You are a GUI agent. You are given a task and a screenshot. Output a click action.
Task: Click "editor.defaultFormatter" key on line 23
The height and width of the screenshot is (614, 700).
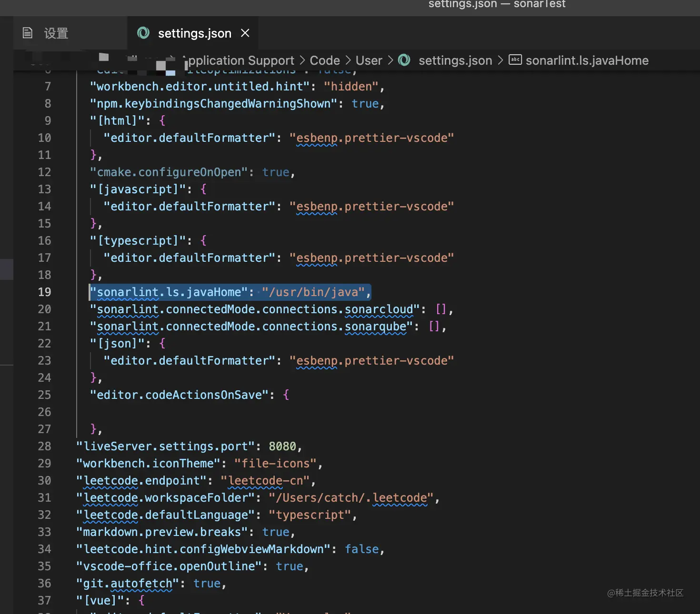pos(190,361)
